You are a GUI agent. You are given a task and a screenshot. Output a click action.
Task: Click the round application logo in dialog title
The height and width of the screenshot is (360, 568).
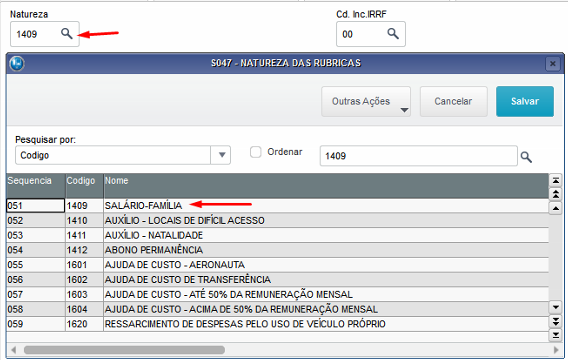point(17,63)
